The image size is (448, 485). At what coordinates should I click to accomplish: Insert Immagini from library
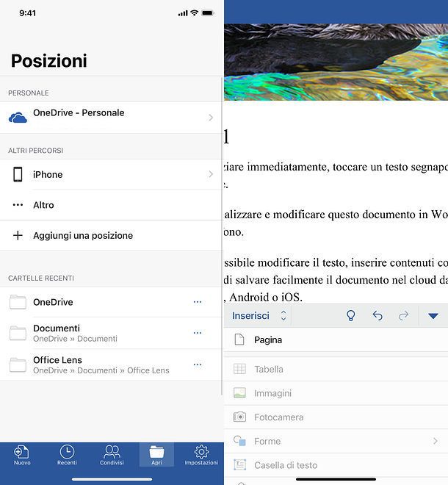coord(336,393)
